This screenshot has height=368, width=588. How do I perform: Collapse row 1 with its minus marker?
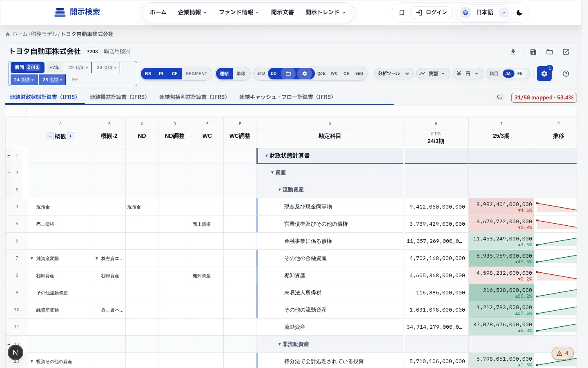(9, 155)
